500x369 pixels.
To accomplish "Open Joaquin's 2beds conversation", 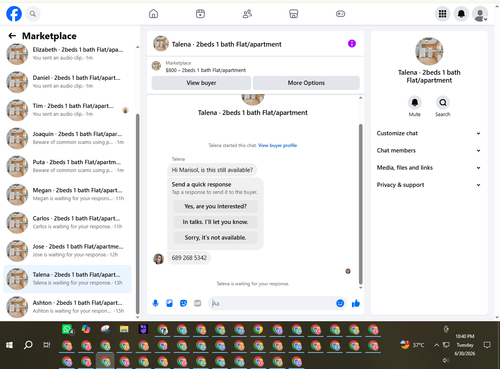I will 67,138.
